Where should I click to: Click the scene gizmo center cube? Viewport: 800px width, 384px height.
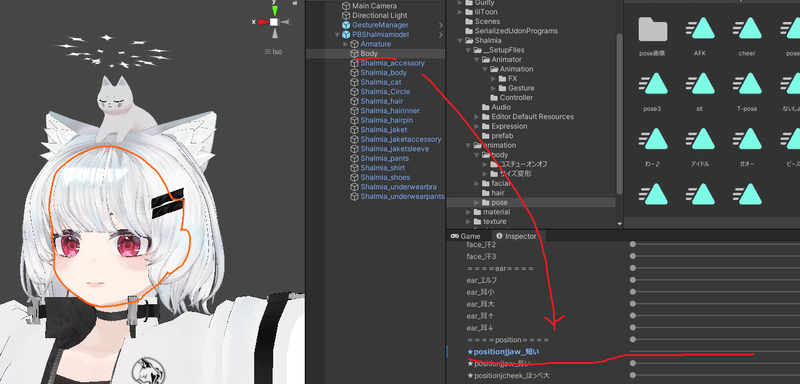pyautogui.click(x=274, y=22)
